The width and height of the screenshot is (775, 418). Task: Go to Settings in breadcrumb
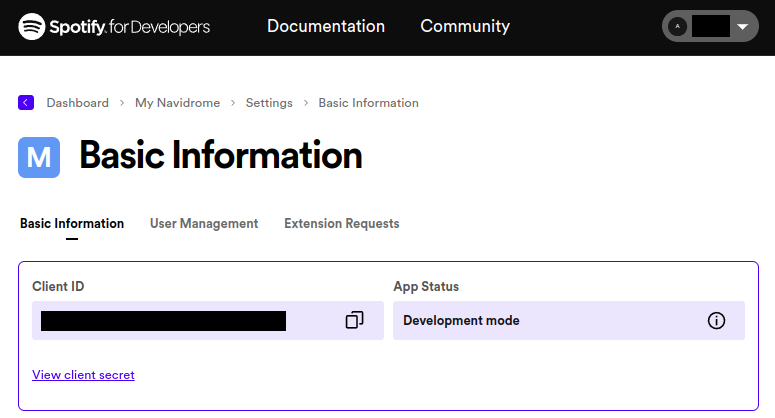pos(269,103)
